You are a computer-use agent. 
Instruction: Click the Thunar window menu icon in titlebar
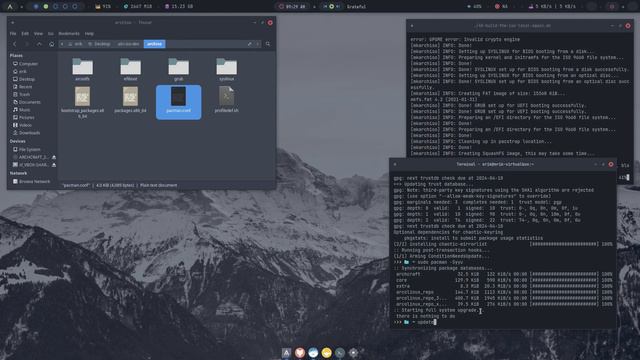coord(13,23)
